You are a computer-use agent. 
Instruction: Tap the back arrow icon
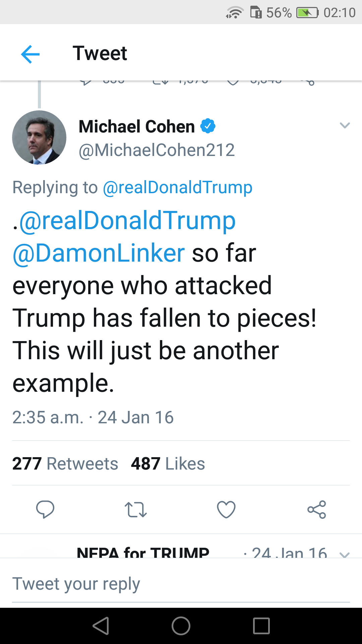pyautogui.click(x=30, y=54)
